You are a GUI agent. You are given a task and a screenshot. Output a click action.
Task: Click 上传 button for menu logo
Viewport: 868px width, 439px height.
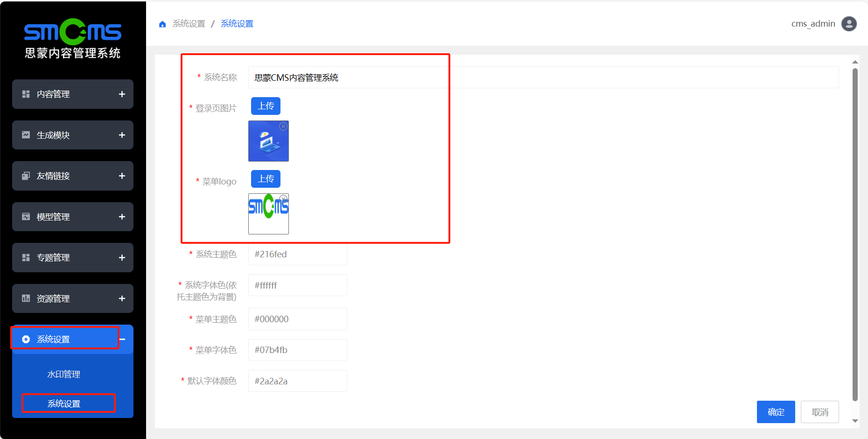point(266,179)
